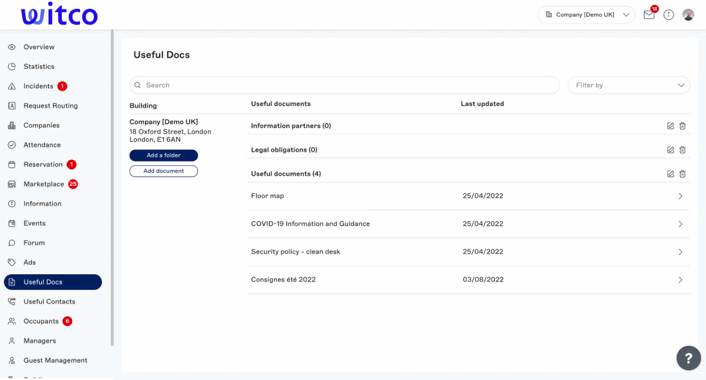Click the Useful Contacts phone icon
706x380 pixels.
[12, 302]
